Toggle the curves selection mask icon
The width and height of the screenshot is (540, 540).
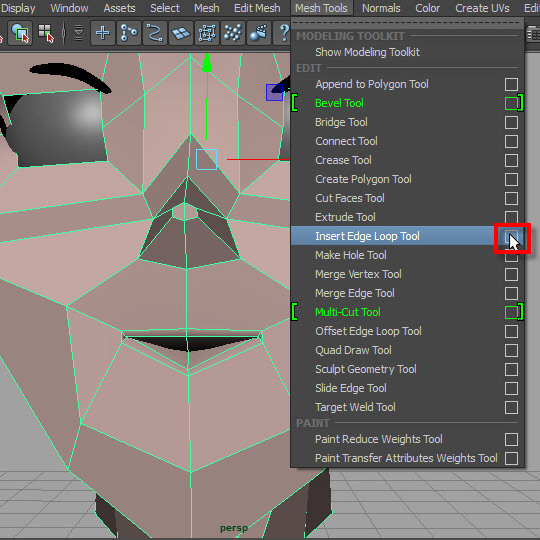pyautogui.click(x=155, y=33)
